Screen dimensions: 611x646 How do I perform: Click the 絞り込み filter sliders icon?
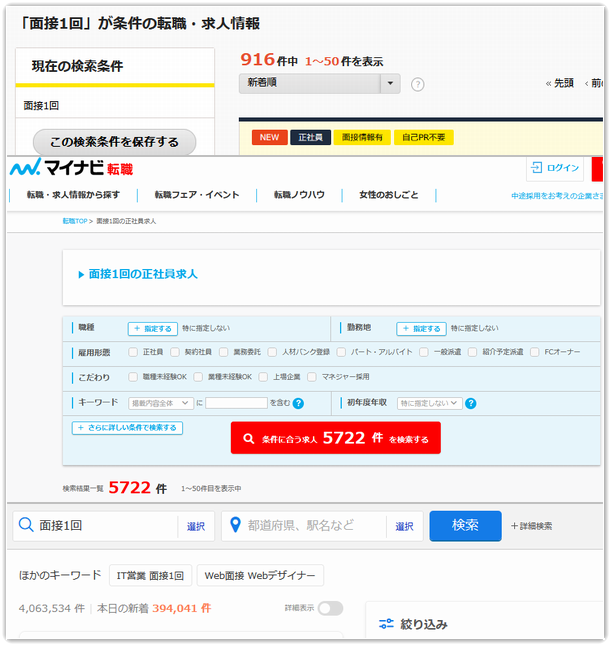click(386, 624)
